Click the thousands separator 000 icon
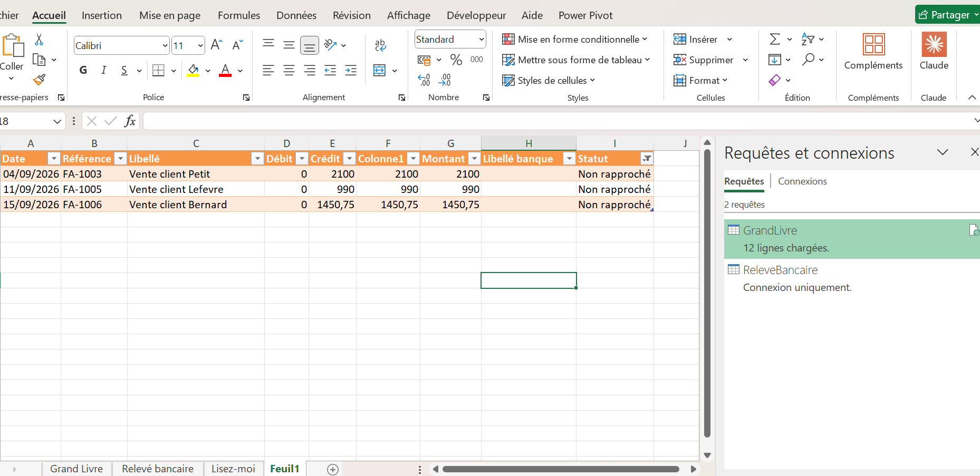This screenshot has width=980, height=476. (477, 60)
